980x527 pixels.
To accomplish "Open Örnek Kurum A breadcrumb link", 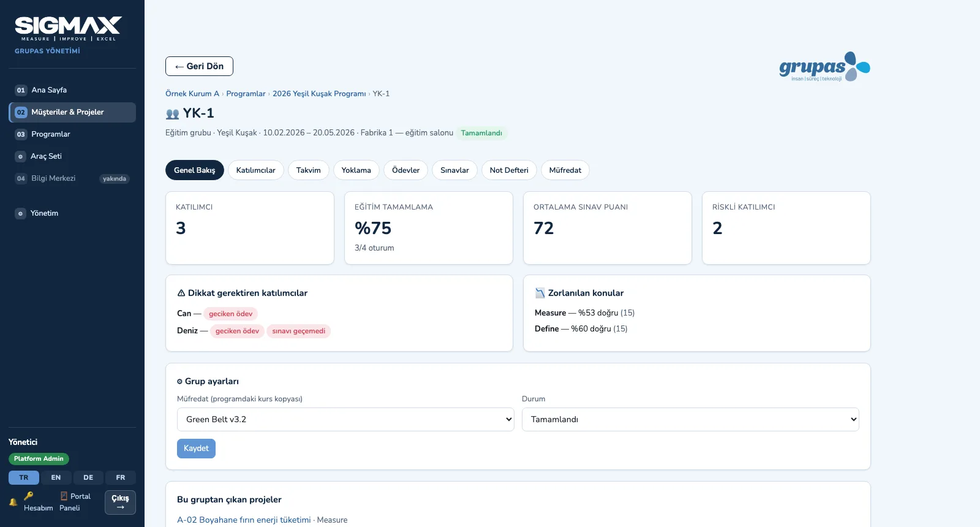I will 192,94.
